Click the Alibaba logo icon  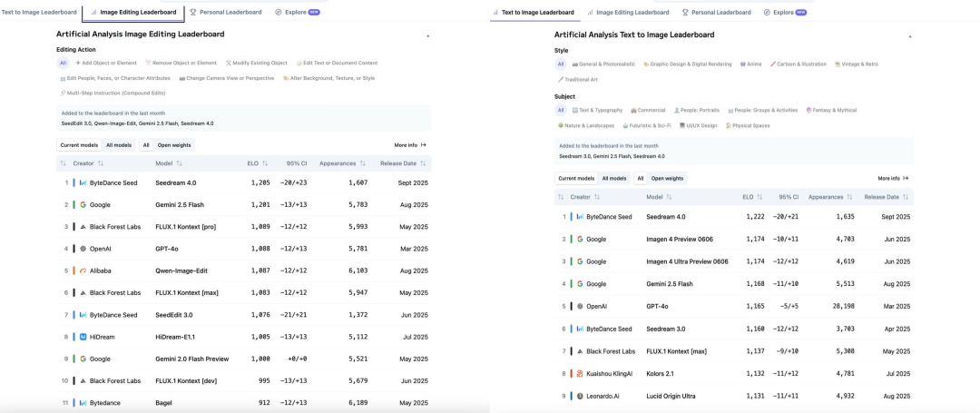83,270
